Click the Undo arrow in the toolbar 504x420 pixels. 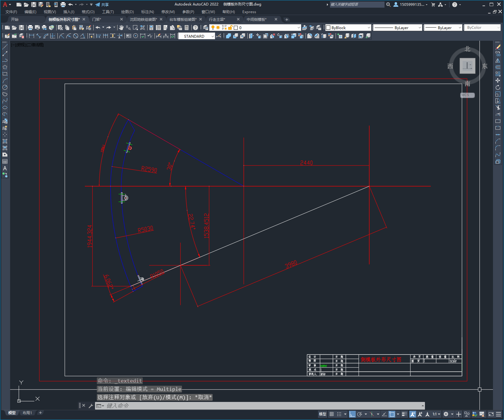point(98,28)
